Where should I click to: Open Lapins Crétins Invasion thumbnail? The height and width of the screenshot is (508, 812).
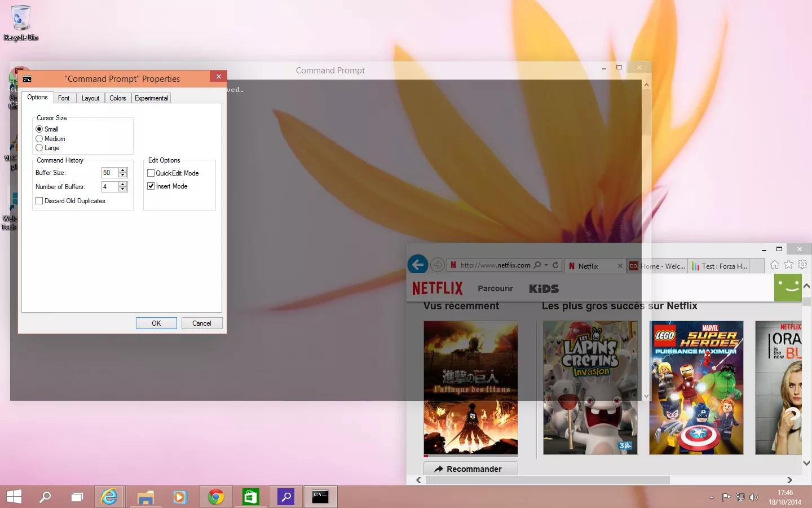pyautogui.click(x=590, y=388)
